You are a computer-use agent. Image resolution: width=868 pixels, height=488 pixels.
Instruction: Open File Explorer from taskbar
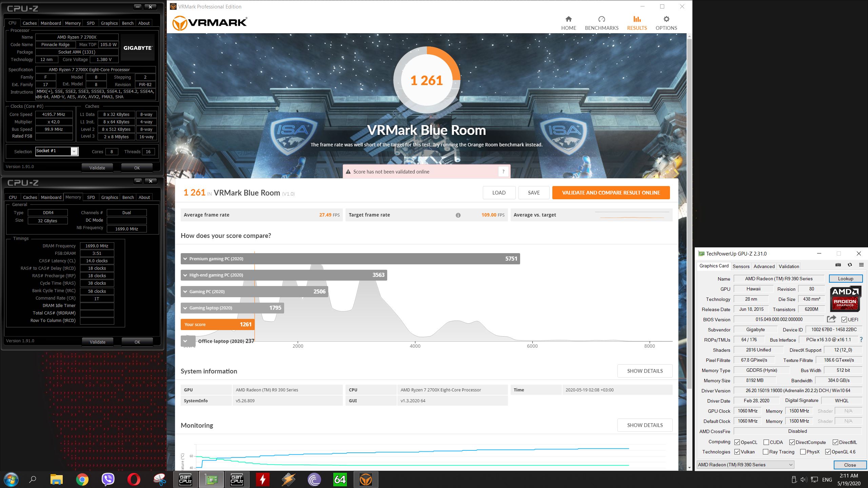(57, 480)
